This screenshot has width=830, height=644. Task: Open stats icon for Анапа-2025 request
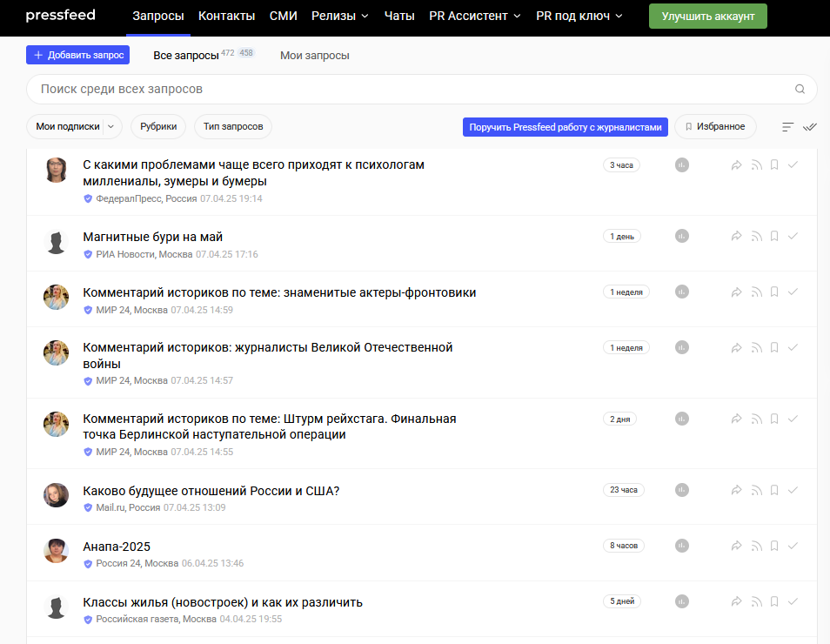tap(682, 546)
